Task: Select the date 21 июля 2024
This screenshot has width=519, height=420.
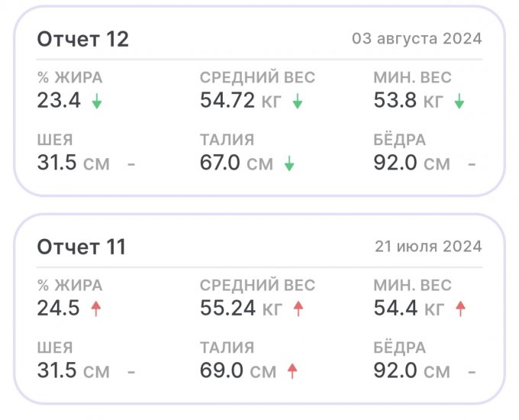Action: click(x=428, y=247)
